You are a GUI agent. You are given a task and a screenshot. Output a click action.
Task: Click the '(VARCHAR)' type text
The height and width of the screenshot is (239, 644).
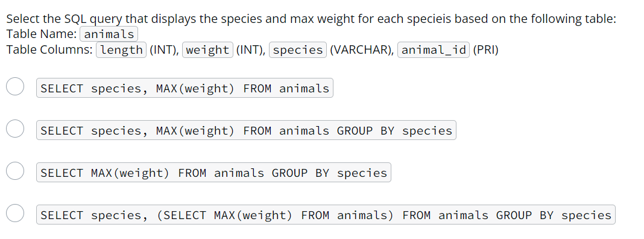tap(361, 49)
